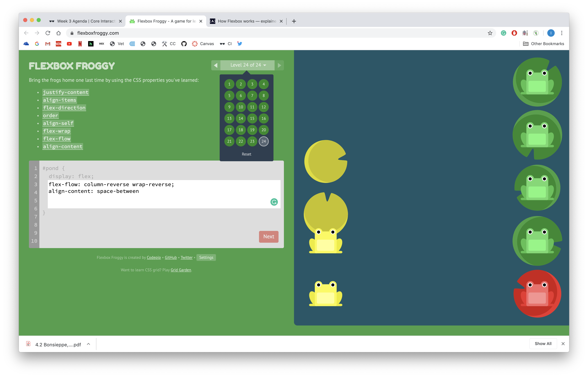The height and width of the screenshot is (377, 588).
Task: Reload the Flexbox Froggy page
Action: pos(48,33)
